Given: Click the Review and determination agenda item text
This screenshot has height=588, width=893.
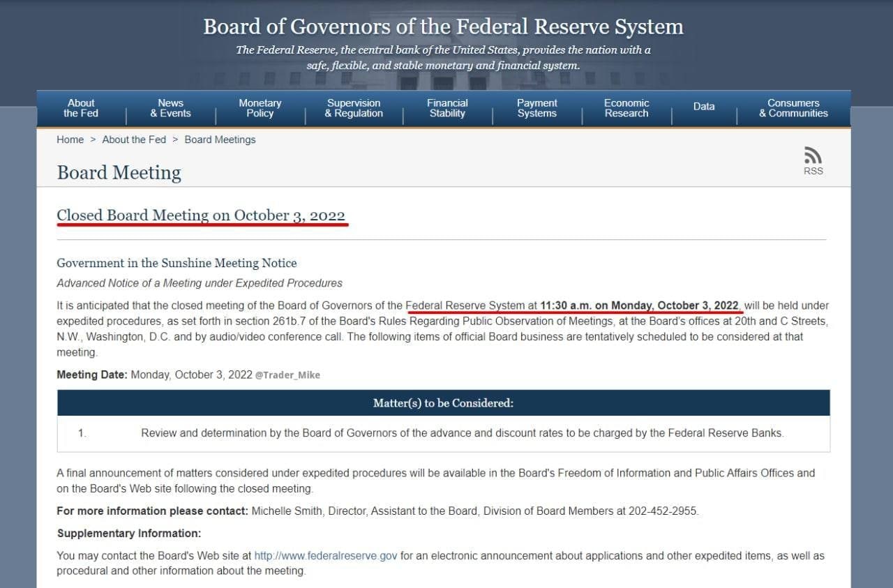Looking at the screenshot, I should [462, 433].
